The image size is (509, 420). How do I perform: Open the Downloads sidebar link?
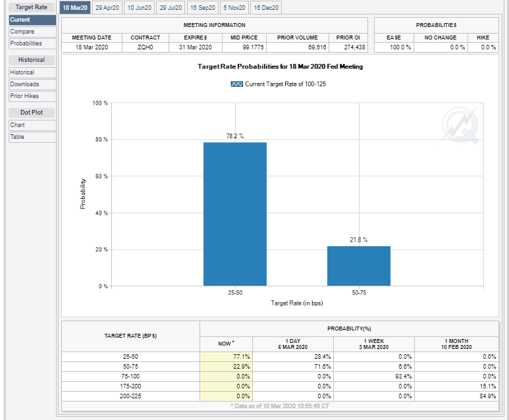click(32, 84)
